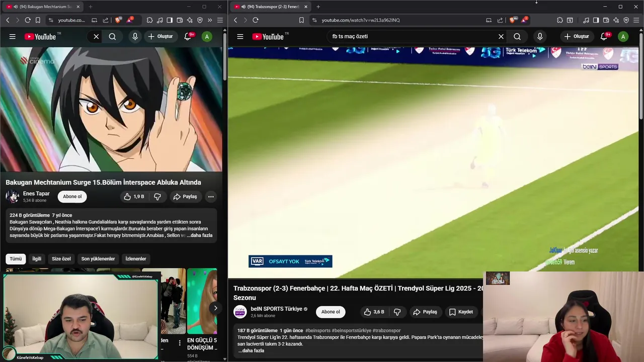Open Brave main menu in left window
644x362 pixels.
point(220,20)
